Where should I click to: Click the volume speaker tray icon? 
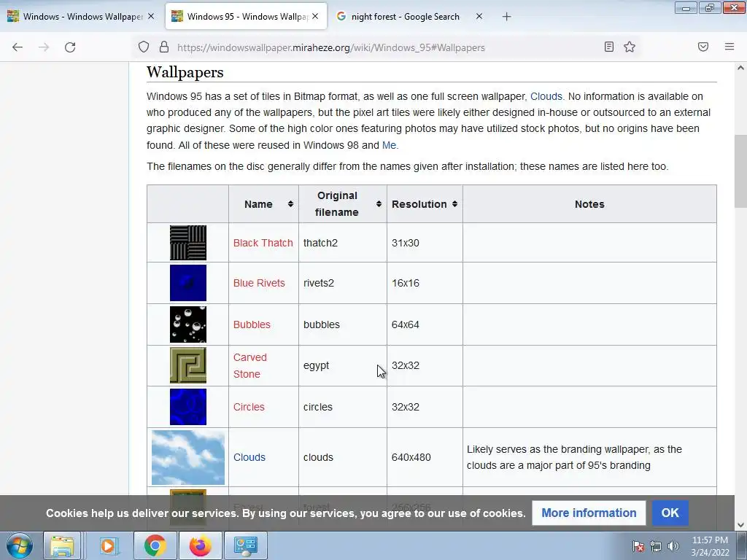673,546
